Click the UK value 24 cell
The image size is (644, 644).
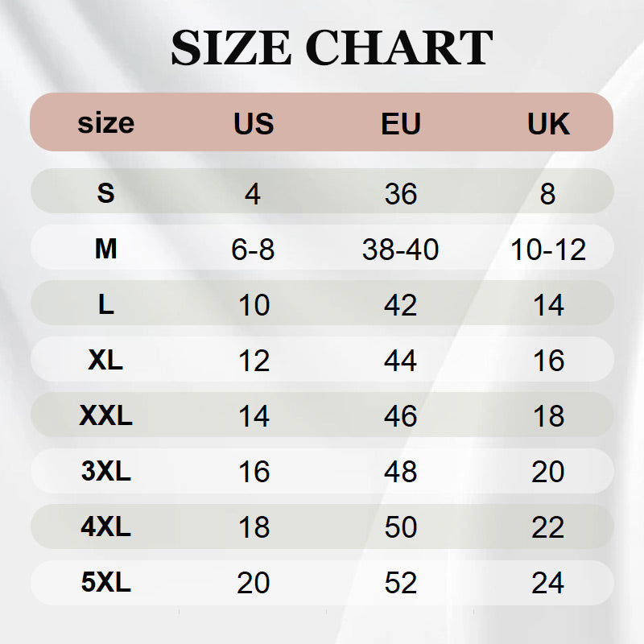pyautogui.click(x=548, y=582)
